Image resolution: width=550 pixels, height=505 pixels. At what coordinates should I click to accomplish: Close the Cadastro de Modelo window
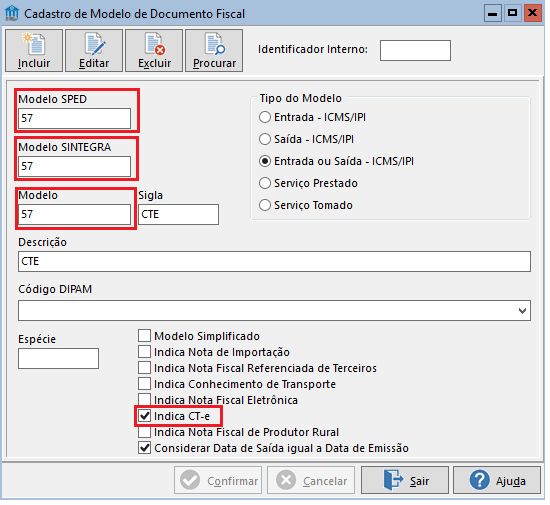tap(532, 13)
